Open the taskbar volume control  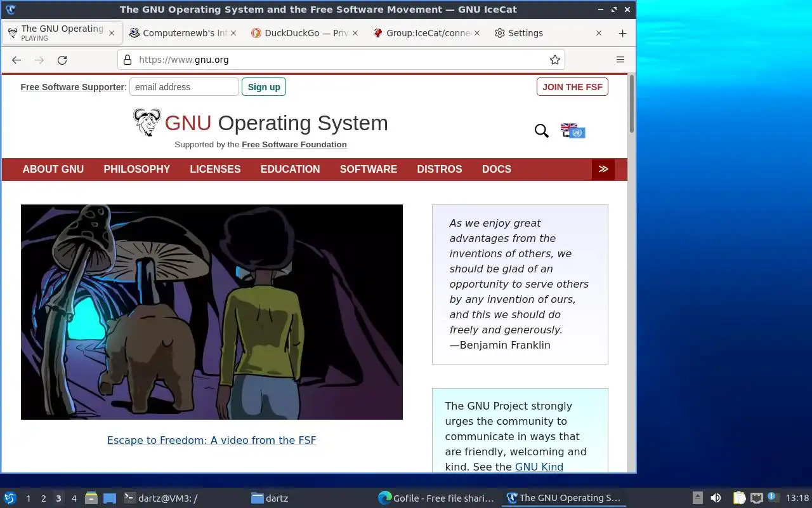[x=716, y=498]
